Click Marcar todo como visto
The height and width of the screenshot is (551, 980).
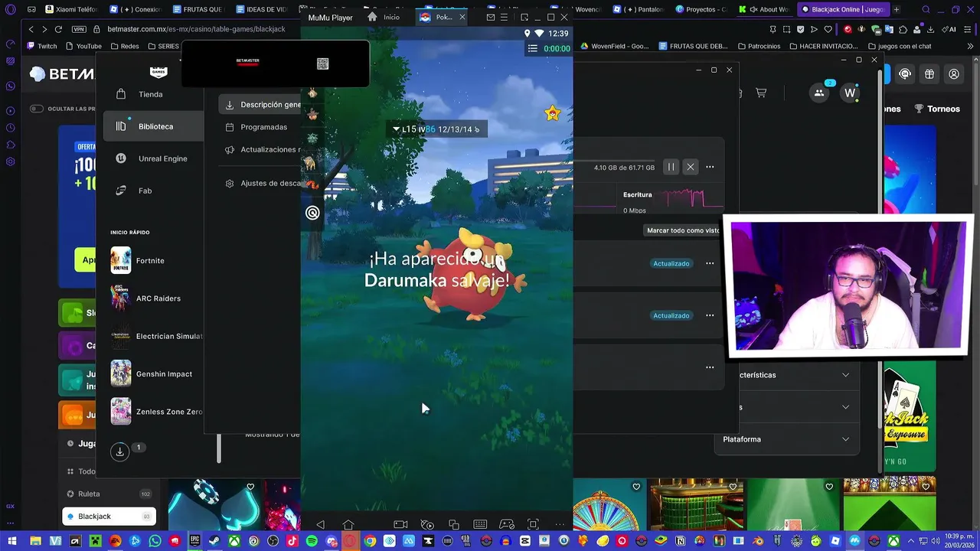pos(684,230)
